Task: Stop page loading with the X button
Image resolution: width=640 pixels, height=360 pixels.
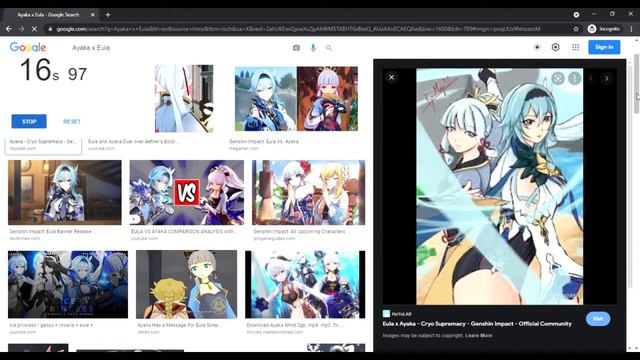Action: (x=34, y=29)
